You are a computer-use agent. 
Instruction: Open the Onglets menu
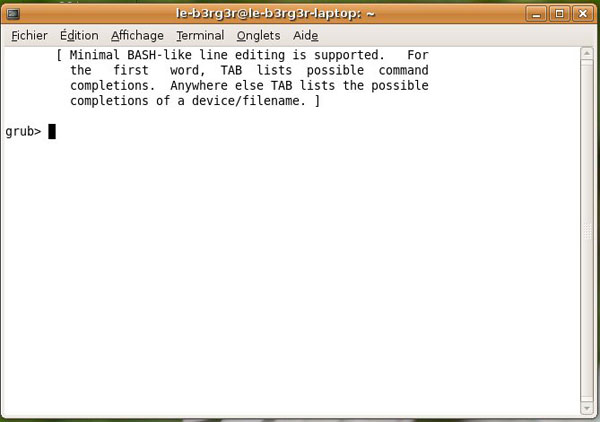point(258,36)
